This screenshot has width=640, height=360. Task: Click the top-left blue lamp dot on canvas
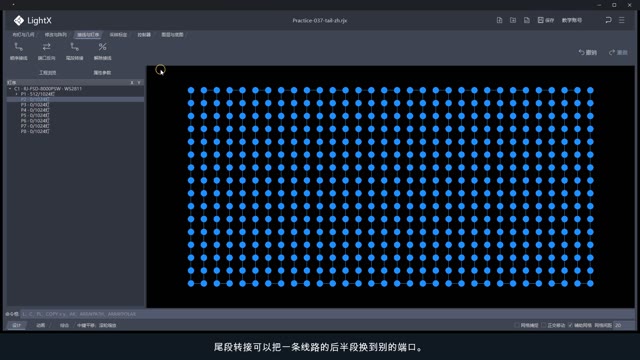click(x=191, y=90)
